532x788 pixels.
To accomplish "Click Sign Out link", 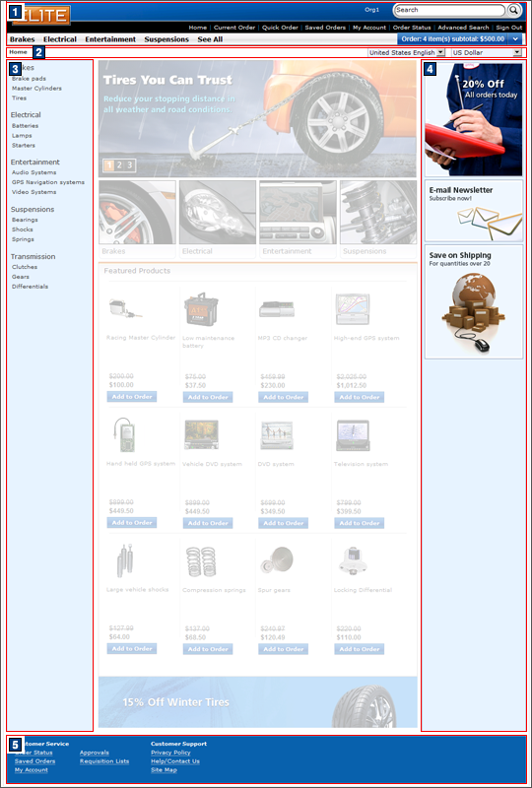I will click(x=509, y=28).
